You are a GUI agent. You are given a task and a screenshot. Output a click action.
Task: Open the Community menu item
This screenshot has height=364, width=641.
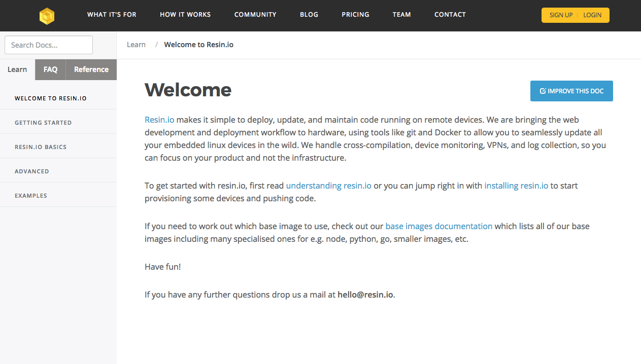[x=255, y=15]
